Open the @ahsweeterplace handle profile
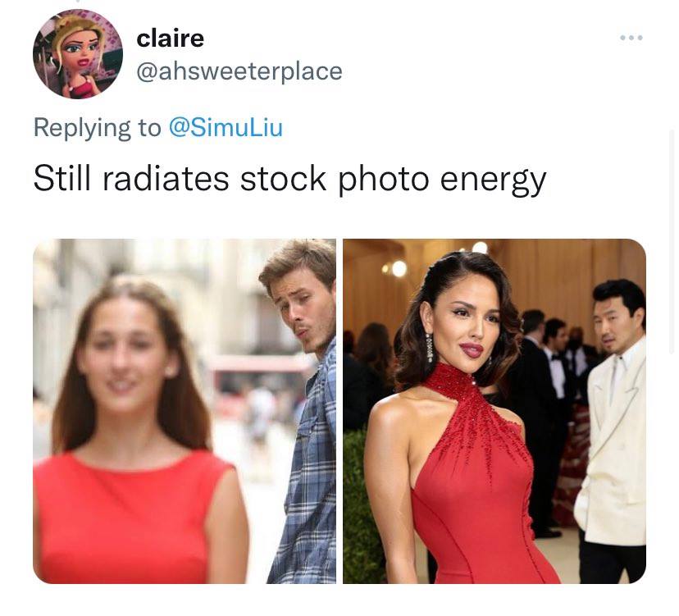The height and width of the screenshot is (616, 679). [x=239, y=71]
